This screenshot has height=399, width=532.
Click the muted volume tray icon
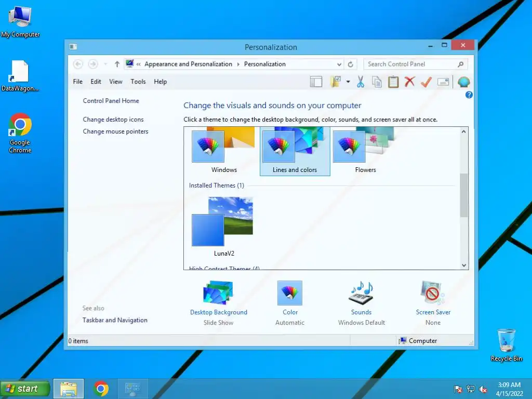(x=483, y=389)
